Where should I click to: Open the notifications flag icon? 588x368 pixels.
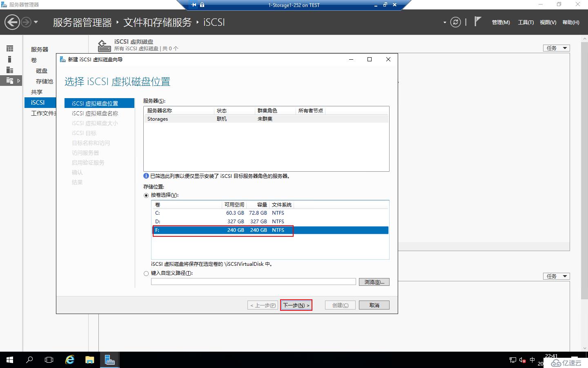[x=477, y=21]
